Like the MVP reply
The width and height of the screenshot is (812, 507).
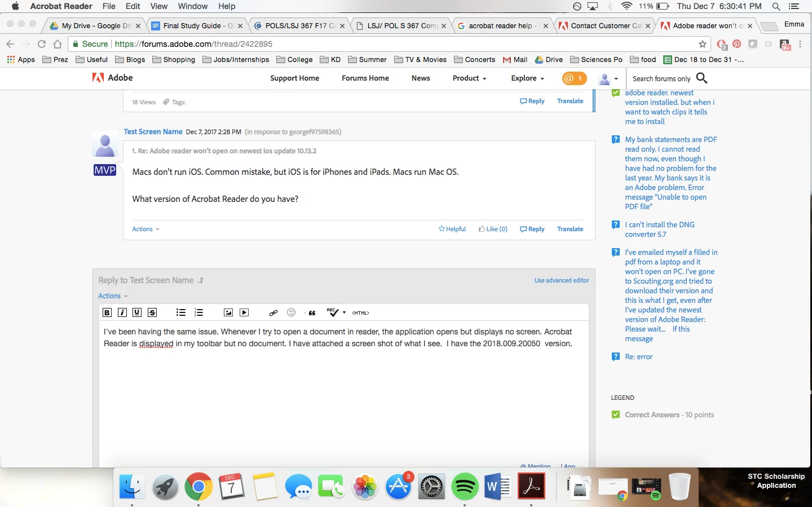pyautogui.click(x=493, y=229)
